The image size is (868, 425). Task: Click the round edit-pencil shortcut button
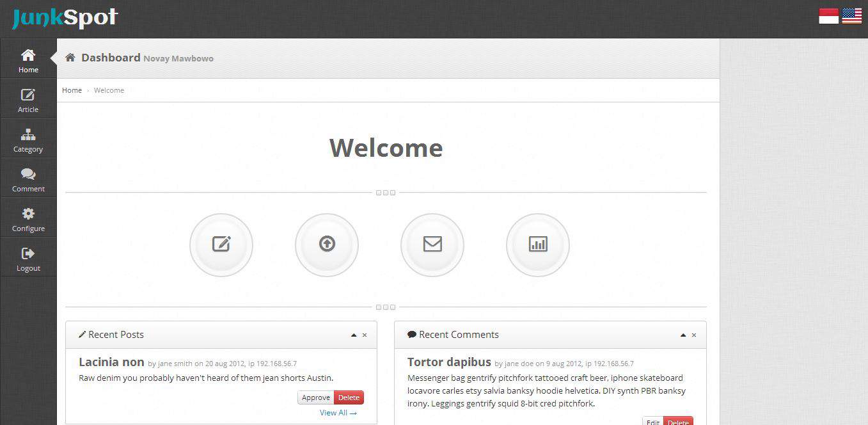point(221,245)
